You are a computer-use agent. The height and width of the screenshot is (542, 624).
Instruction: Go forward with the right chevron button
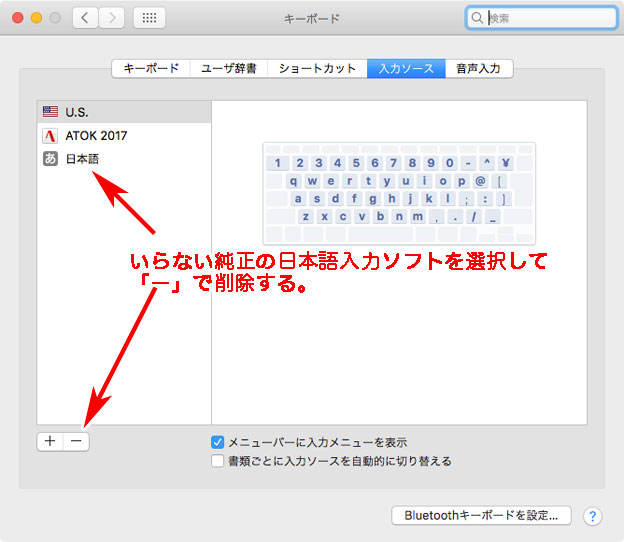(x=111, y=18)
